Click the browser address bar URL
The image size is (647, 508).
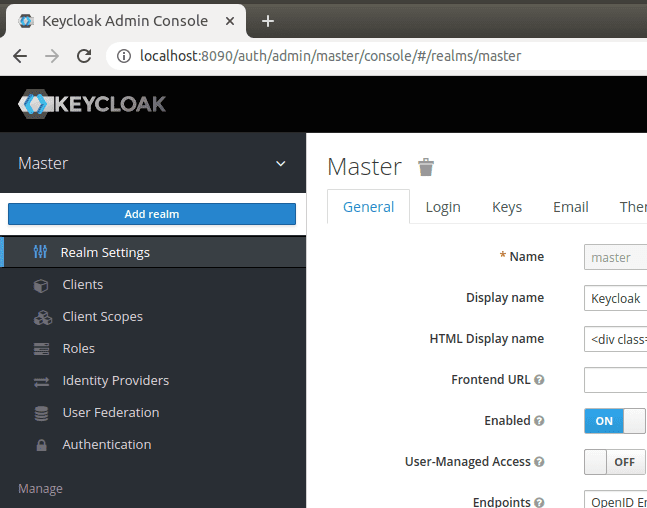[331, 56]
